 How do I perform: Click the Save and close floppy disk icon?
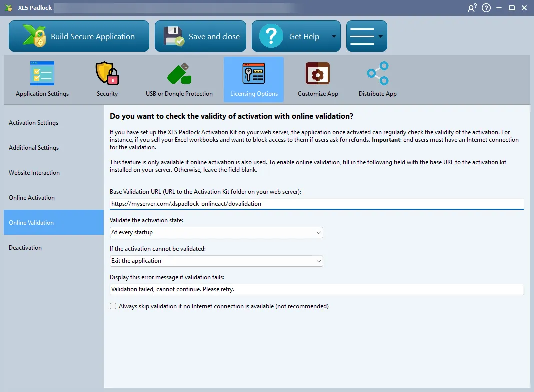click(x=174, y=36)
